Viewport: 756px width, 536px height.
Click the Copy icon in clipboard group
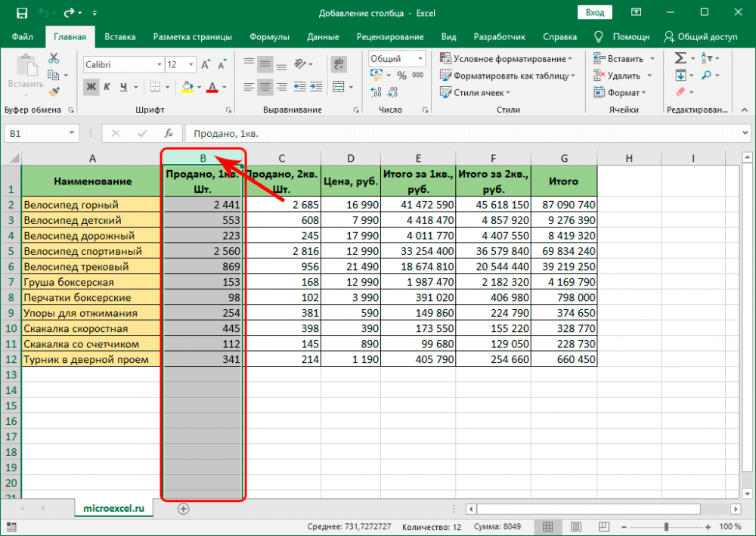pos(54,75)
